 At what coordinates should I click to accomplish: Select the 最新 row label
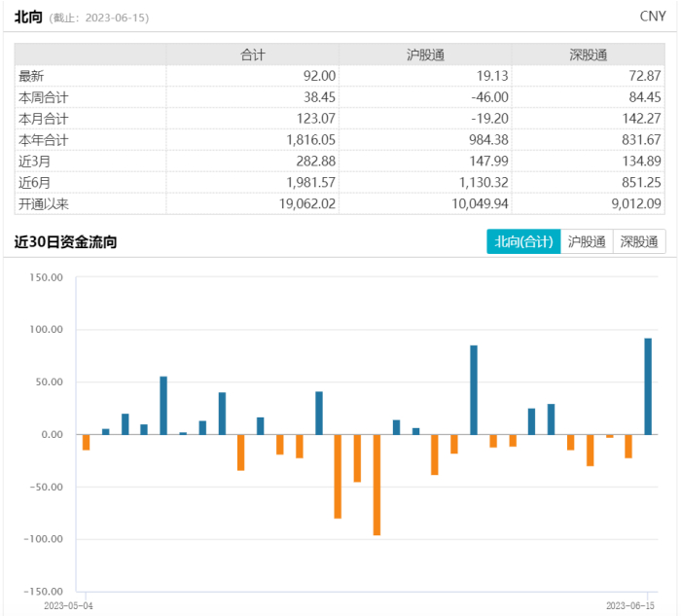click(x=31, y=76)
